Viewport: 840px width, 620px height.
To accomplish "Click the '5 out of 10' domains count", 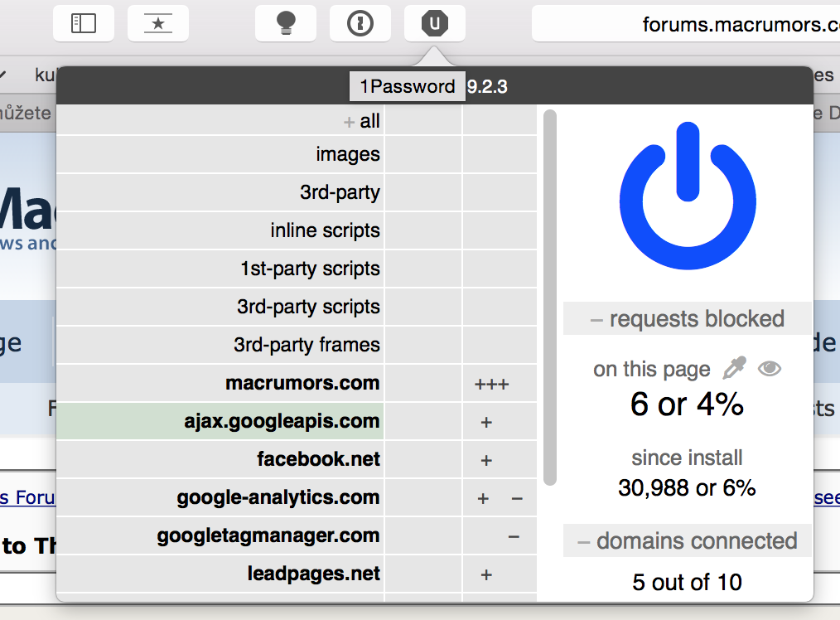I will click(x=688, y=582).
